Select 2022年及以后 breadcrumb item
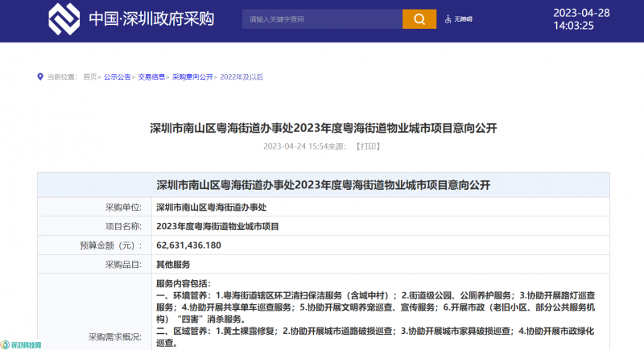Image resolution: width=644 pixels, height=350 pixels. coord(242,77)
